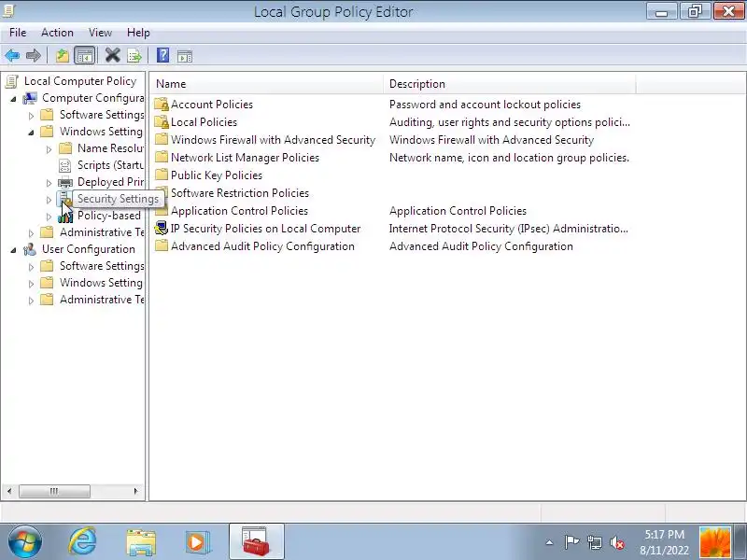Click the taskbar clock showing 5:17 PM
Viewport: 747px width, 560px height.
tap(664, 542)
